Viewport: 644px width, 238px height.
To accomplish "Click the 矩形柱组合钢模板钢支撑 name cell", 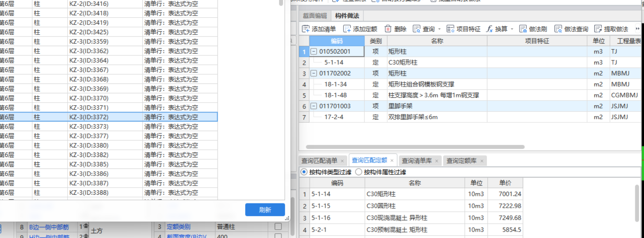I will pos(437,84).
